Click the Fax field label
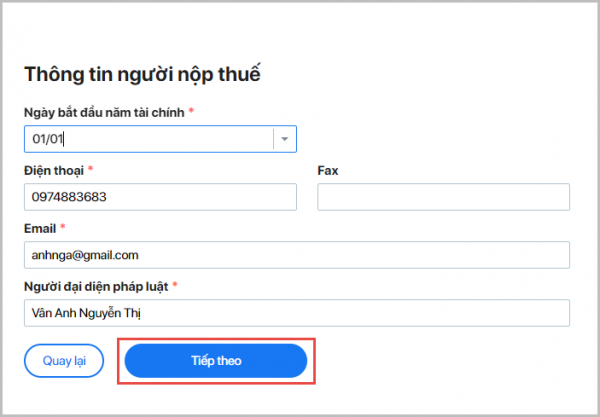This screenshot has width=600, height=417. click(328, 171)
